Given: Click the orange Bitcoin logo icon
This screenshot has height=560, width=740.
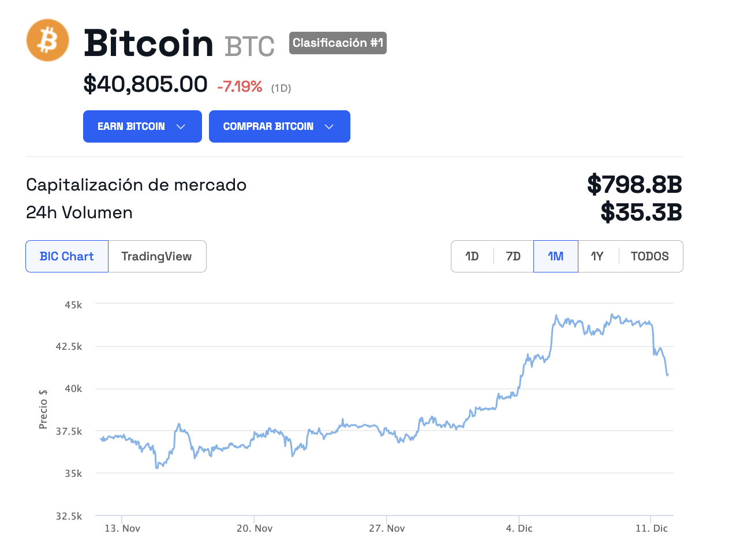Looking at the screenshot, I should coord(48,40).
